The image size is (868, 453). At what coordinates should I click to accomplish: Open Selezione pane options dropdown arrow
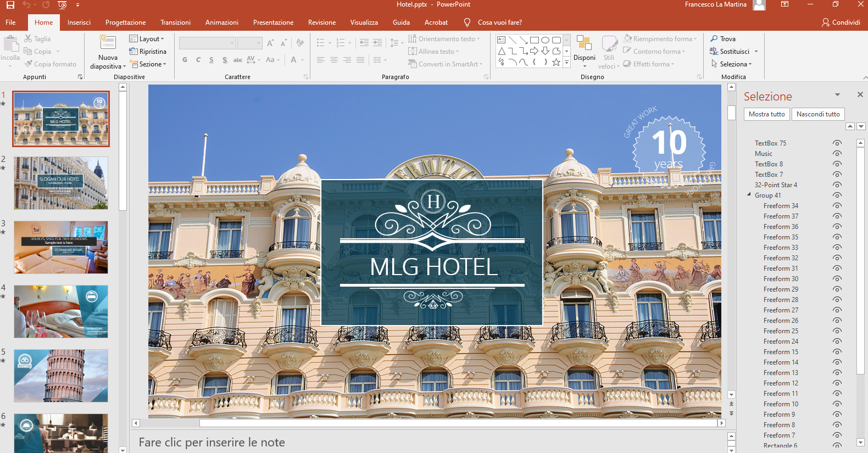(x=837, y=95)
